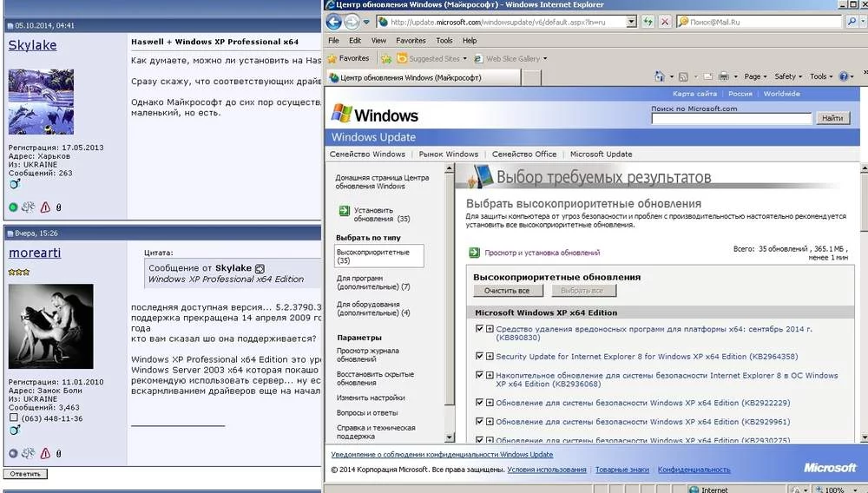The image size is (868, 493).
Task: Click the address bar URL field
Action: click(x=507, y=22)
